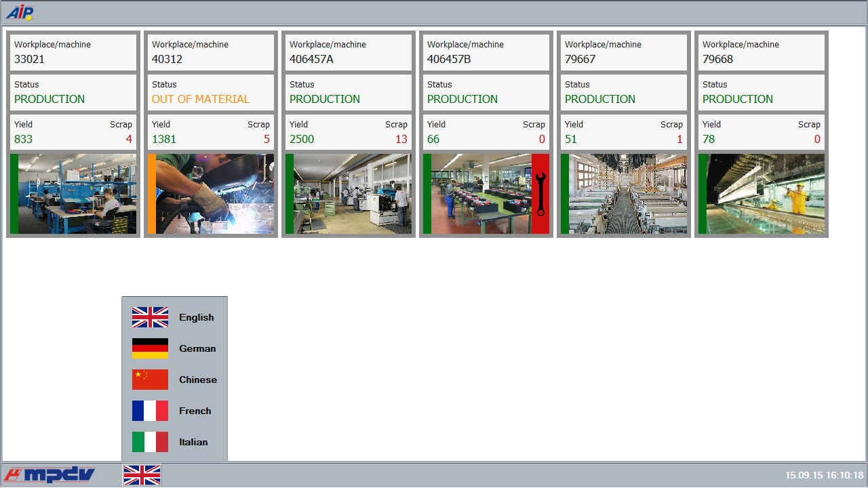This screenshot has width=868, height=488.
Task: Click the French flag icon
Action: tap(150, 411)
